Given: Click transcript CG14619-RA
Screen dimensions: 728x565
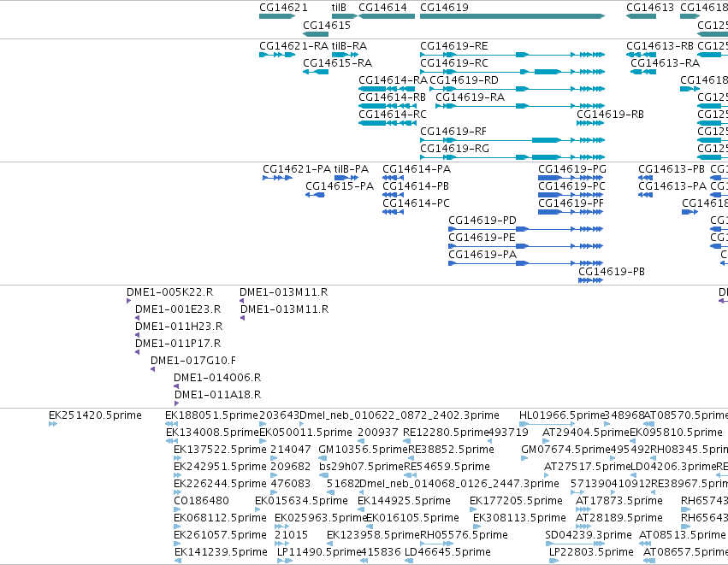Looking at the screenshot, I should 520,106.
